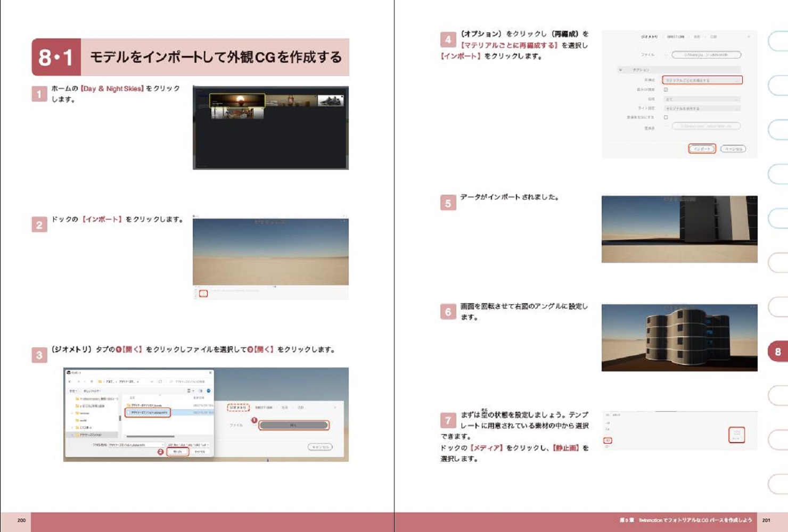Click the chapter 8 side tab marker
Viewport: 788px width, 532px height.
(x=777, y=352)
